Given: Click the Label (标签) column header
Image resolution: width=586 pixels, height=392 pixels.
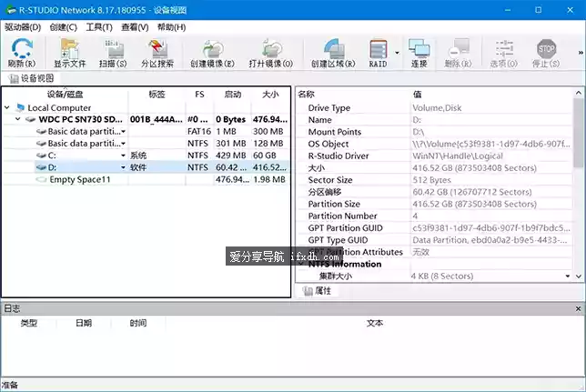Looking at the screenshot, I should (157, 95).
